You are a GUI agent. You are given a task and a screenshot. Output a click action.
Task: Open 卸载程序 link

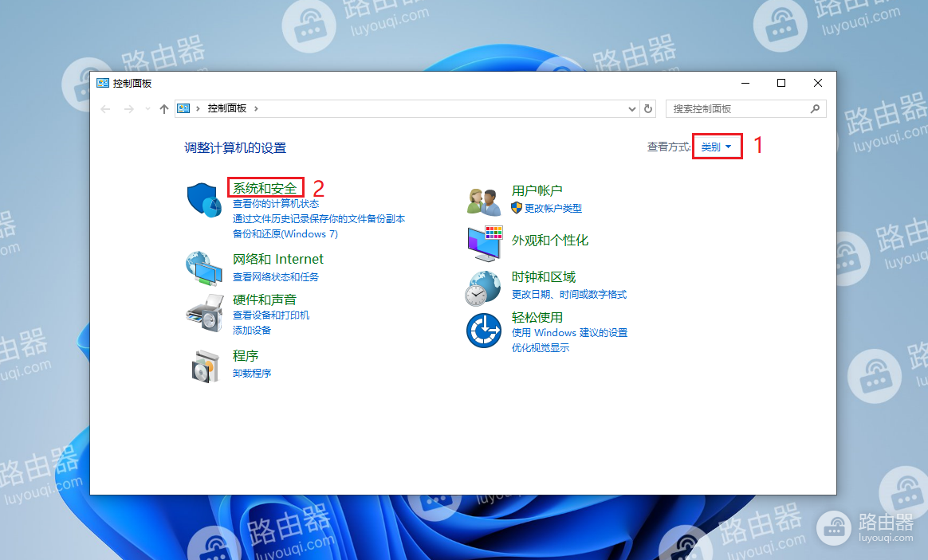[251, 373]
